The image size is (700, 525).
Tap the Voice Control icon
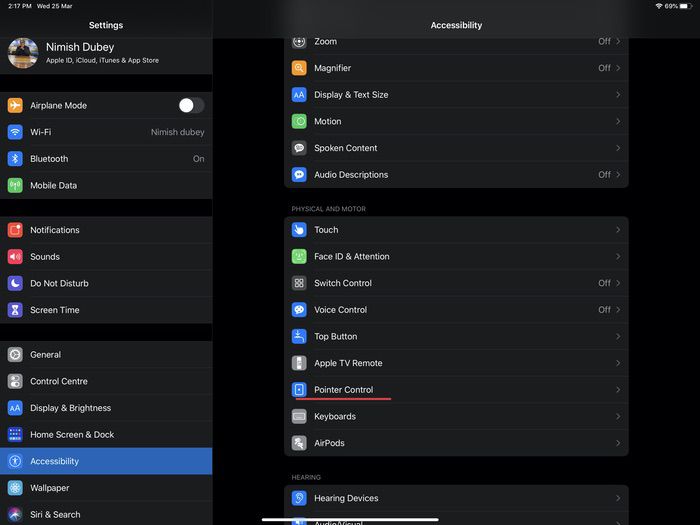[x=299, y=310]
